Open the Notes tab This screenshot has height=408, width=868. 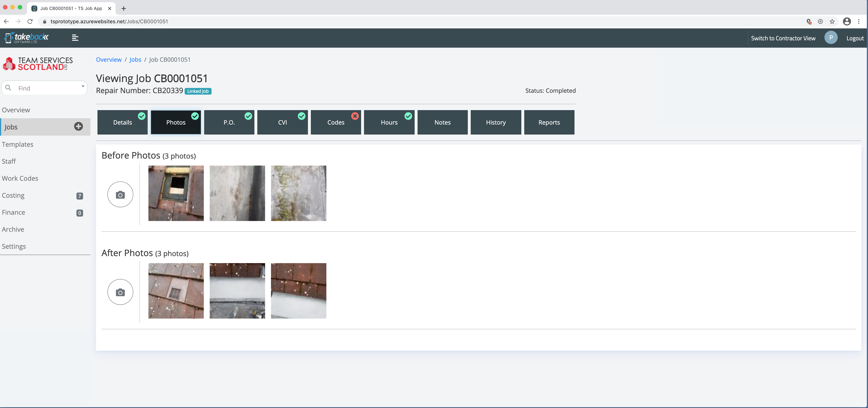442,122
